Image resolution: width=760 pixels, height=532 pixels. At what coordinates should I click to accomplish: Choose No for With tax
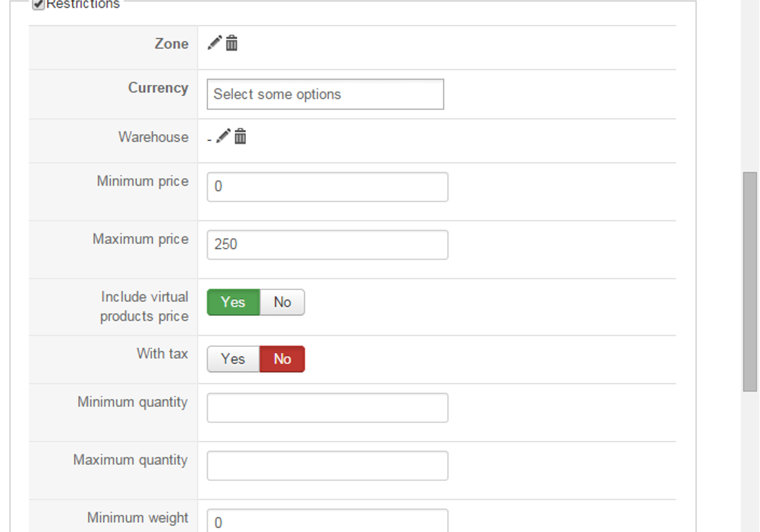(282, 359)
